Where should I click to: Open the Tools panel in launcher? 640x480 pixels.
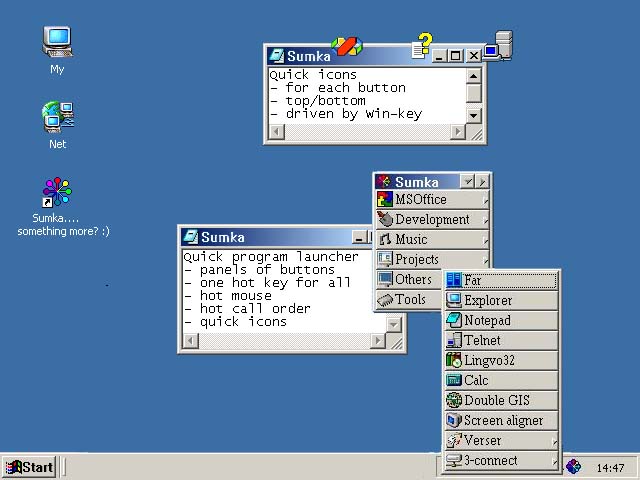pyautogui.click(x=409, y=300)
